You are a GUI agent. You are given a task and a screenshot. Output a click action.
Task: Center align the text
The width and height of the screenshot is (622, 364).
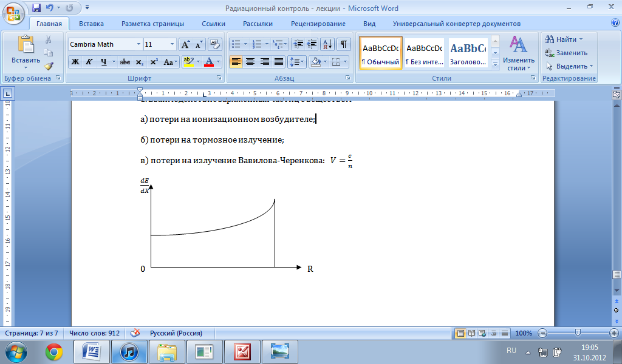(250, 62)
